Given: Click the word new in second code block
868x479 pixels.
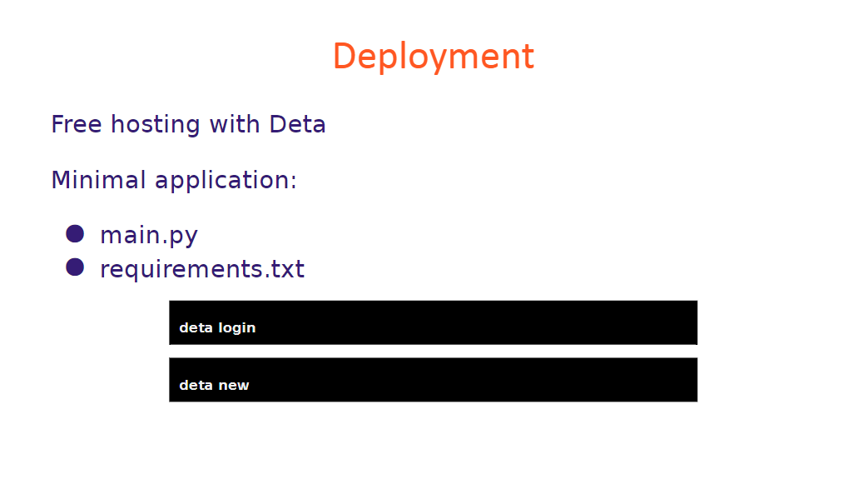Looking at the screenshot, I should (x=234, y=386).
